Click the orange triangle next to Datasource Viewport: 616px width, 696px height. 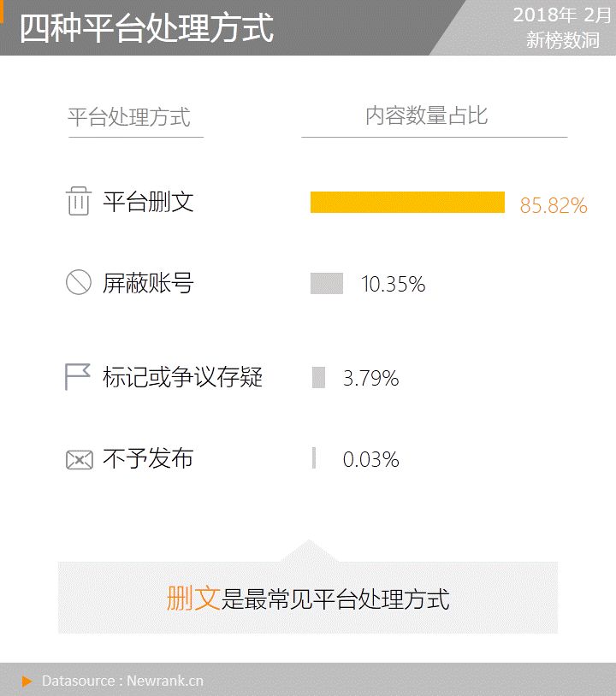pos(27,681)
